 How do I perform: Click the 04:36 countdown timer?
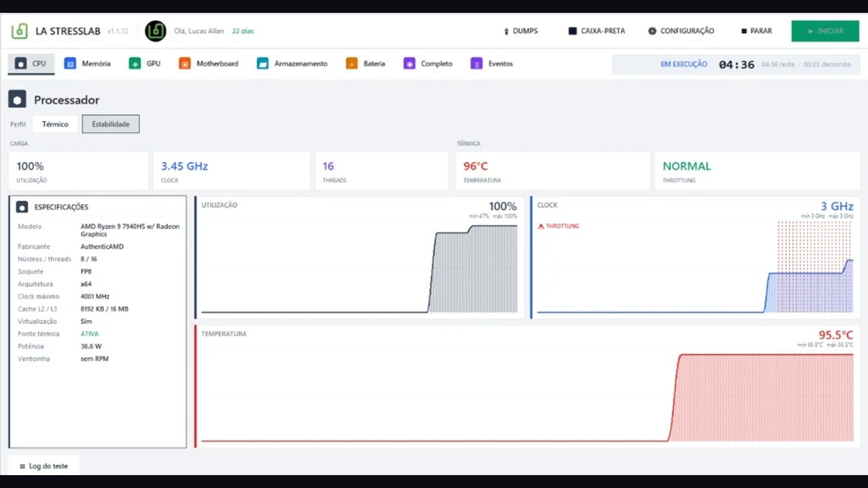(736, 65)
